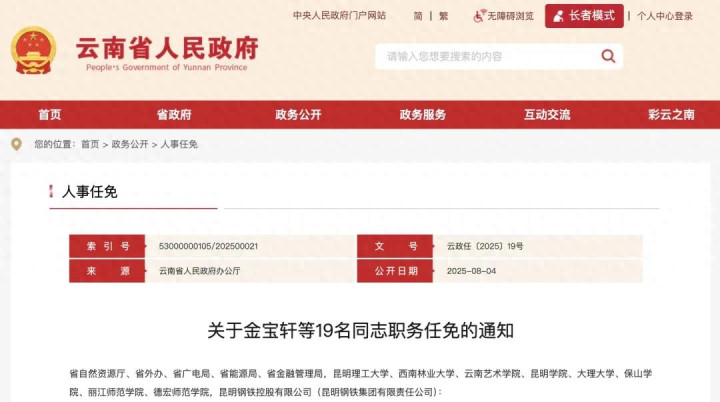720x402 pixels.
Task: Click the article title 关于金宝轩等19名同志职务任免的通知
Action: pos(360,331)
